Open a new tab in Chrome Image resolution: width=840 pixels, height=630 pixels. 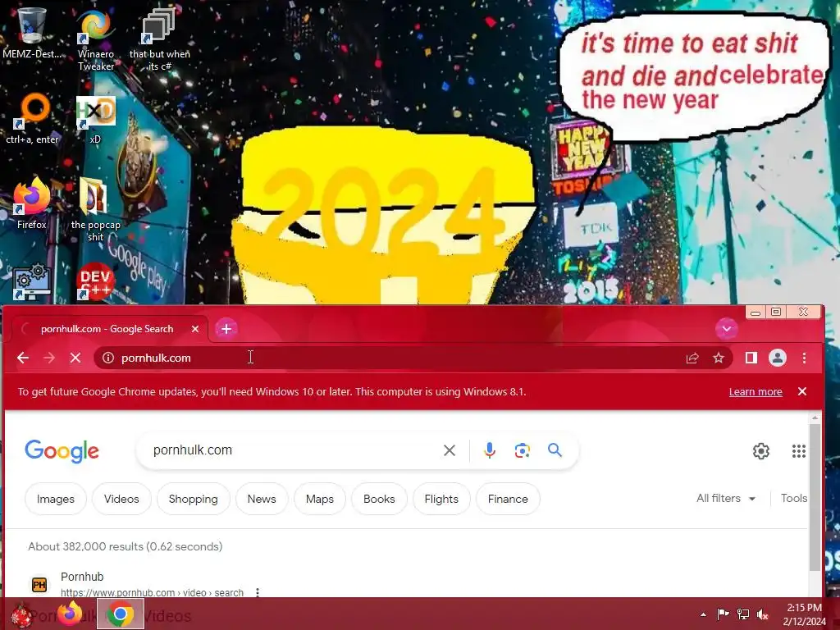coord(226,328)
